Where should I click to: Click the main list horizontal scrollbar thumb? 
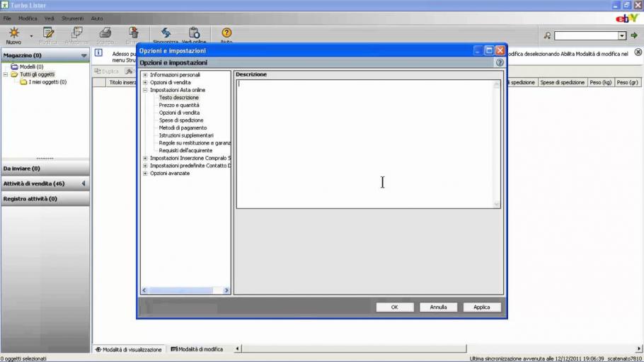pyautogui.click(x=354, y=349)
